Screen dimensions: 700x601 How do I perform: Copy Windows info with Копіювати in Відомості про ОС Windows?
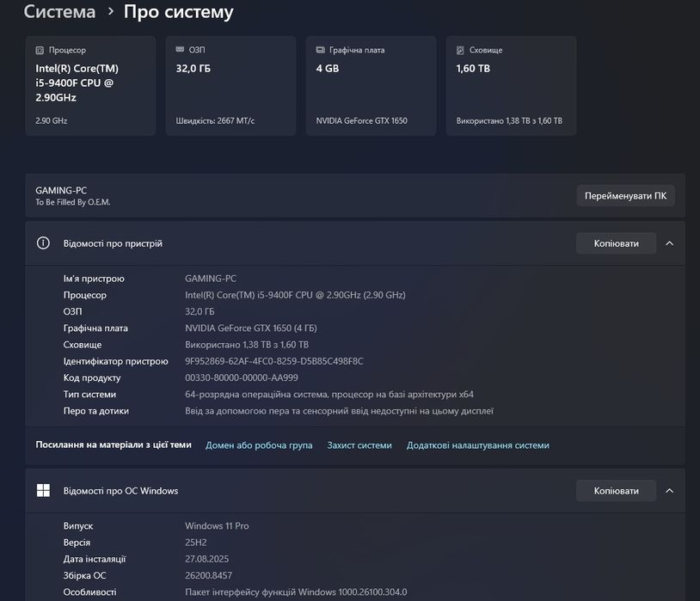[616, 491]
